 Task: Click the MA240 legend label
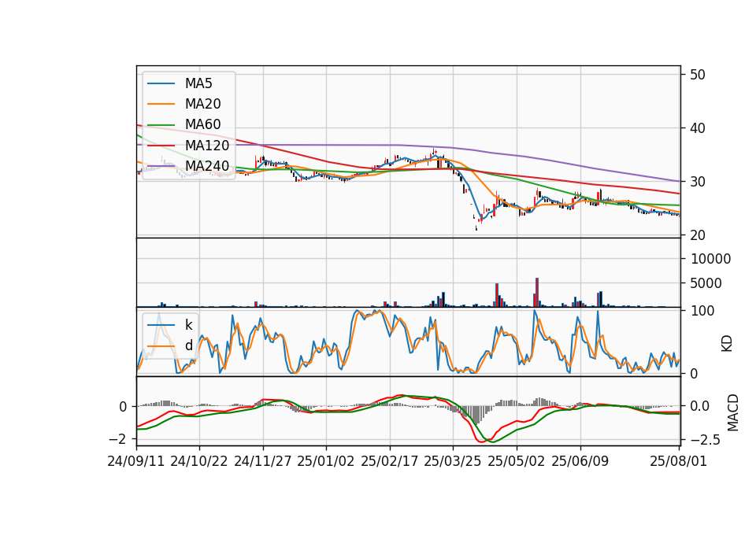coord(207,166)
